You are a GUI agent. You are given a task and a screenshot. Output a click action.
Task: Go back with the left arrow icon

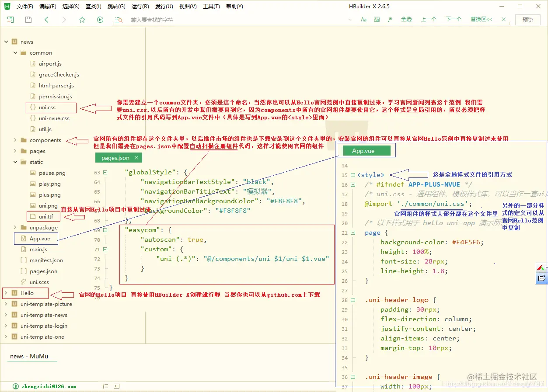pyautogui.click(x=46, y=20)
